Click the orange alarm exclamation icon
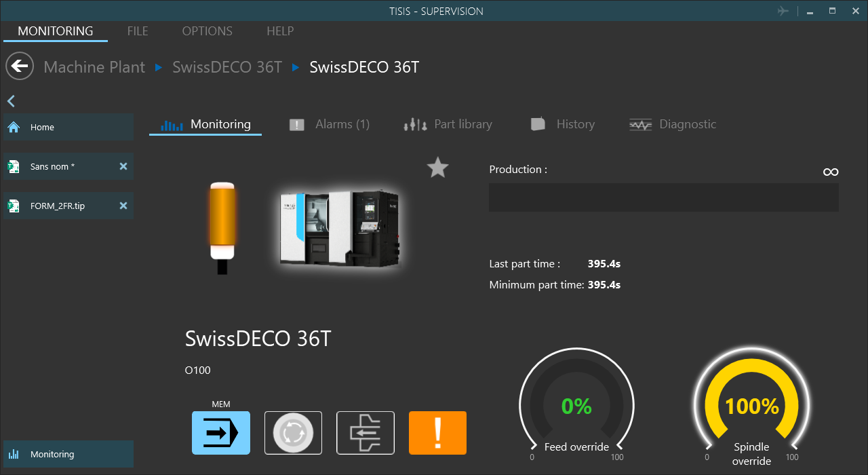This screenshot has height=475, width=868. coord(437,432)
